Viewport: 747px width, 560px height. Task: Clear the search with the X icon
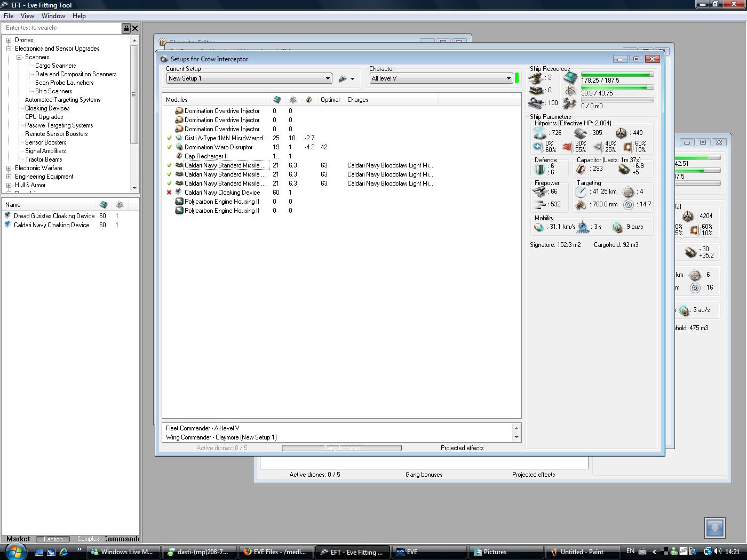coord(135,28)
